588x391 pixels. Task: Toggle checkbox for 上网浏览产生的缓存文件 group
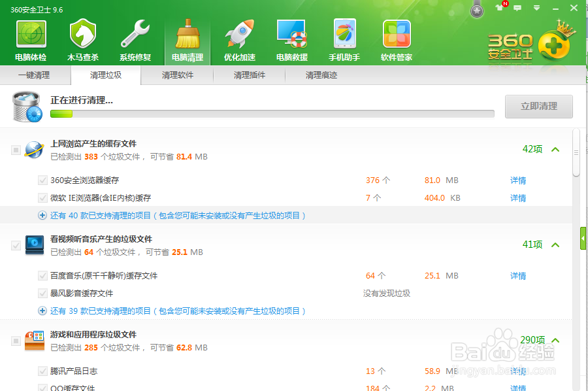tap(16, 150)
